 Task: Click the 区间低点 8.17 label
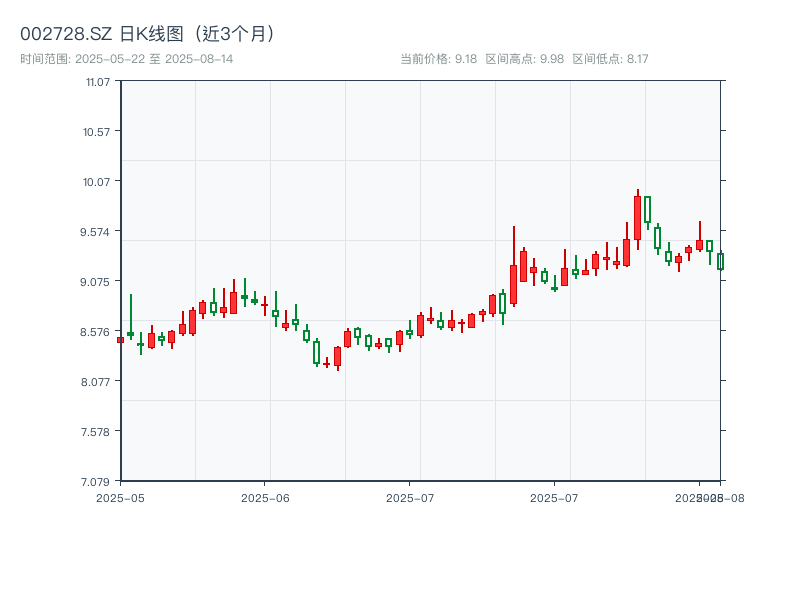[x=610, y=59]
